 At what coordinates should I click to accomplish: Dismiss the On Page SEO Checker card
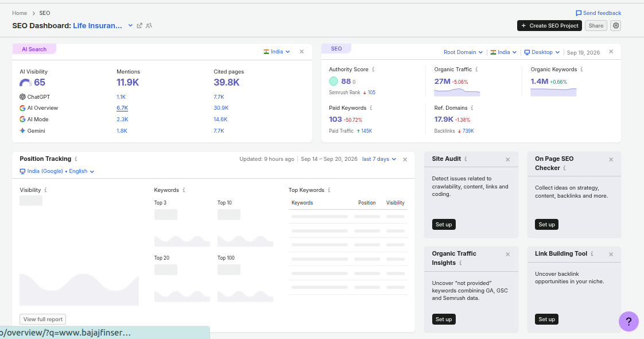611,159
